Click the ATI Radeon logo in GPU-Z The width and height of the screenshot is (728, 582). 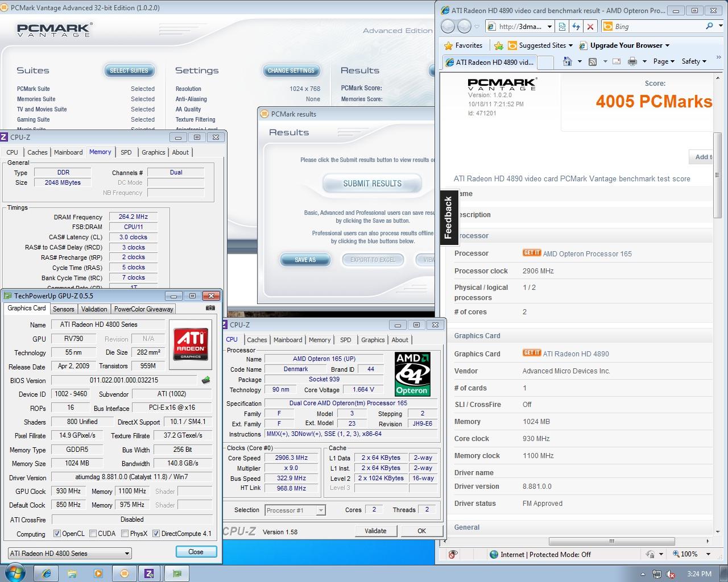[x=191, y=345]
